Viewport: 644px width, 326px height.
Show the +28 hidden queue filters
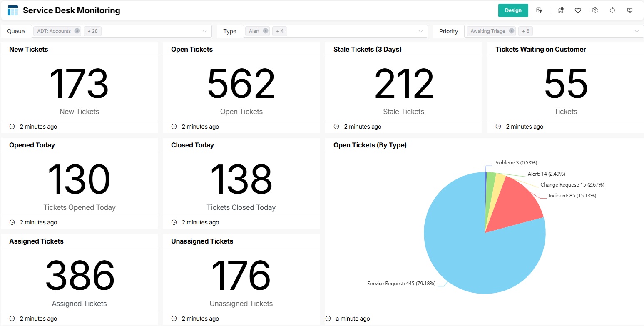[92, 31]
